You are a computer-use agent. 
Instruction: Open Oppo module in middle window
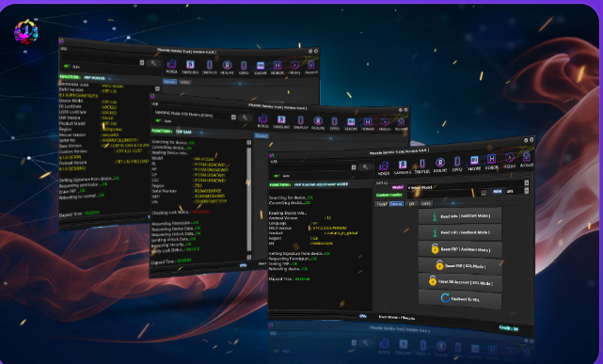335,124
